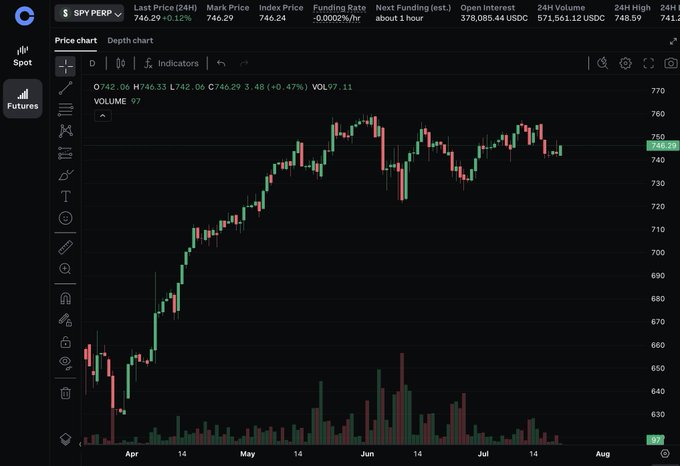
Task: Expand the chart panel with arrows icon
Action: [673, 41]
